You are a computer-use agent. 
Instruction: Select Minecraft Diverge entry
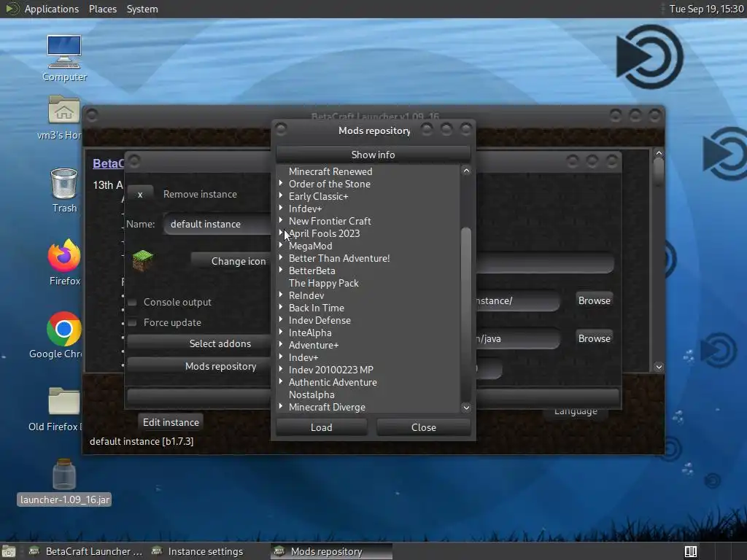tap(327, 407)
